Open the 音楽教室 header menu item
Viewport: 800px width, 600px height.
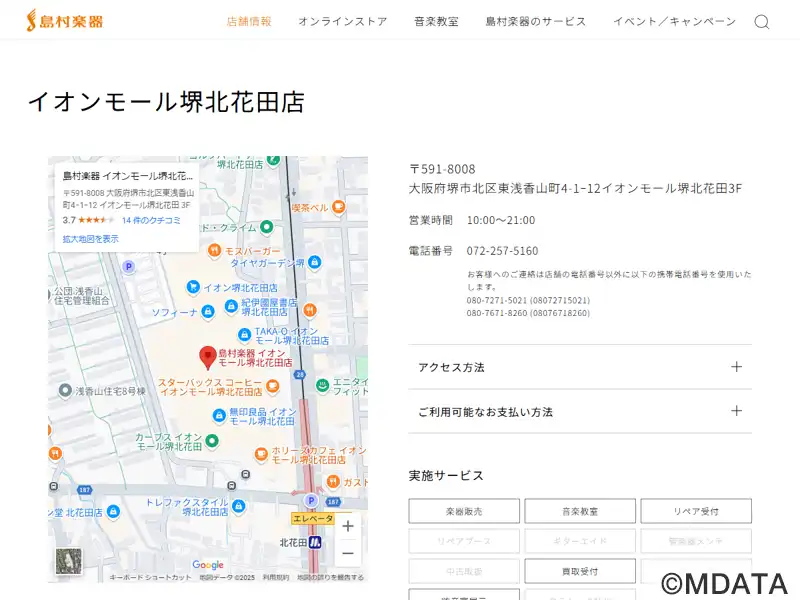pyautogui.click(x=436, y=21)
